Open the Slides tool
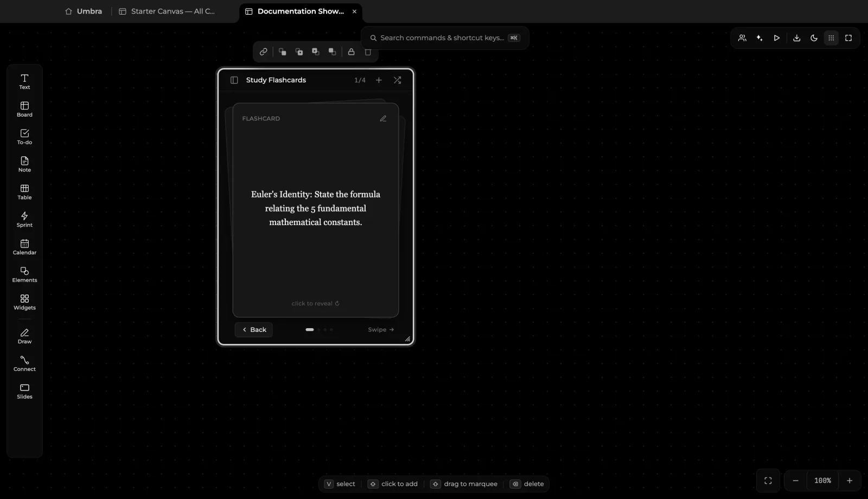Screen dimensions: 868x499 point(24,391)
